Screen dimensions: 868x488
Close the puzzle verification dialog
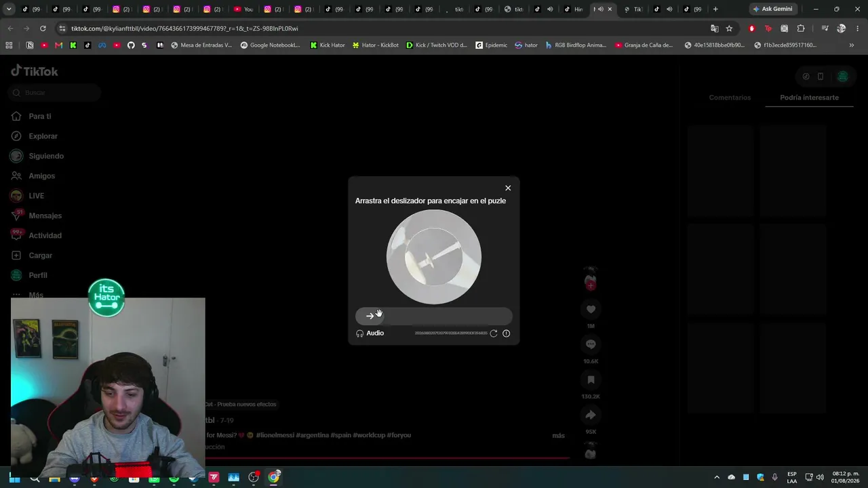coord(508,188)
